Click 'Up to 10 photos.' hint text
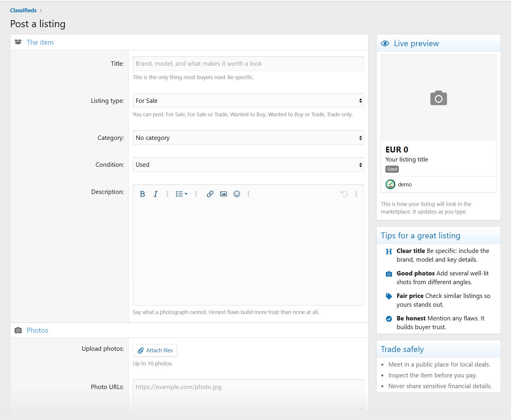Viewport: 511px width, 420px height. pos(153,364)
